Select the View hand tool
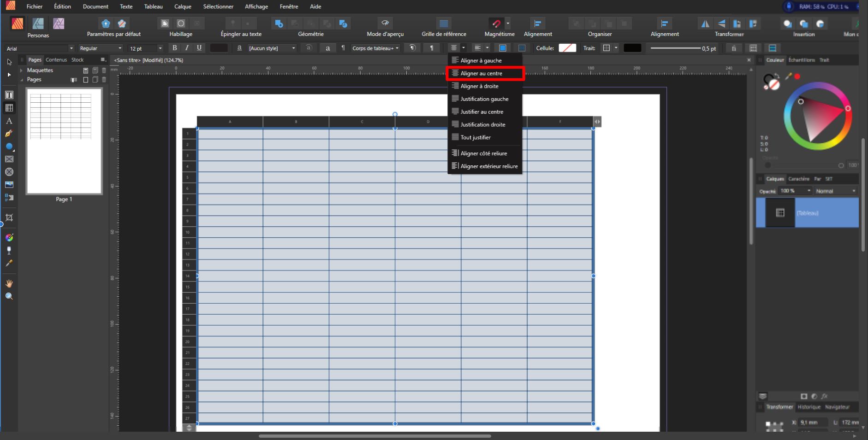The height and width of the screenshot is (440, 868). (x=9, y=283)
